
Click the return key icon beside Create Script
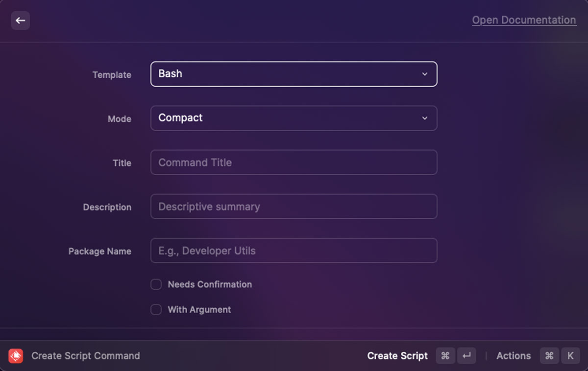pos(466,356)
